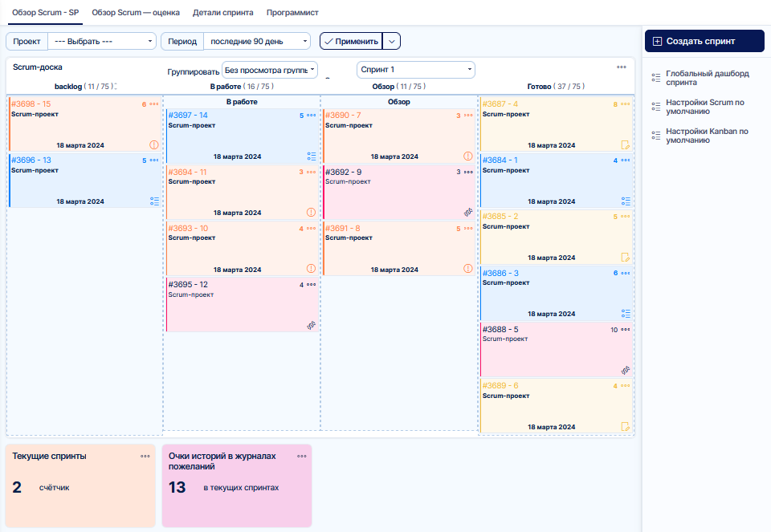The width and height of the screenshot is (771, 532).
Task: Open the task link #3698 - 15
Action: pos(31,104)
